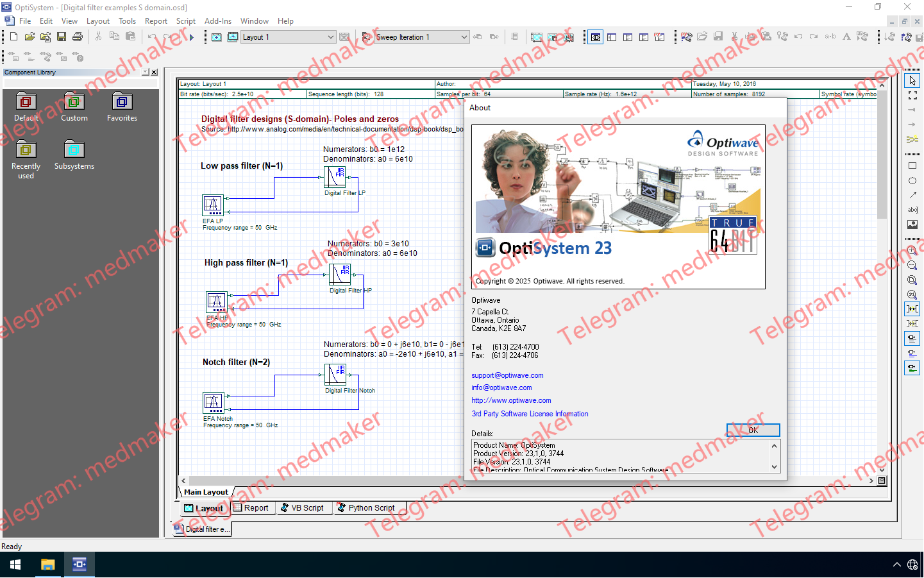924x578 pixels.
Task: Click the layout horizontal scrollbar left arrow
Action: [183, 480]
